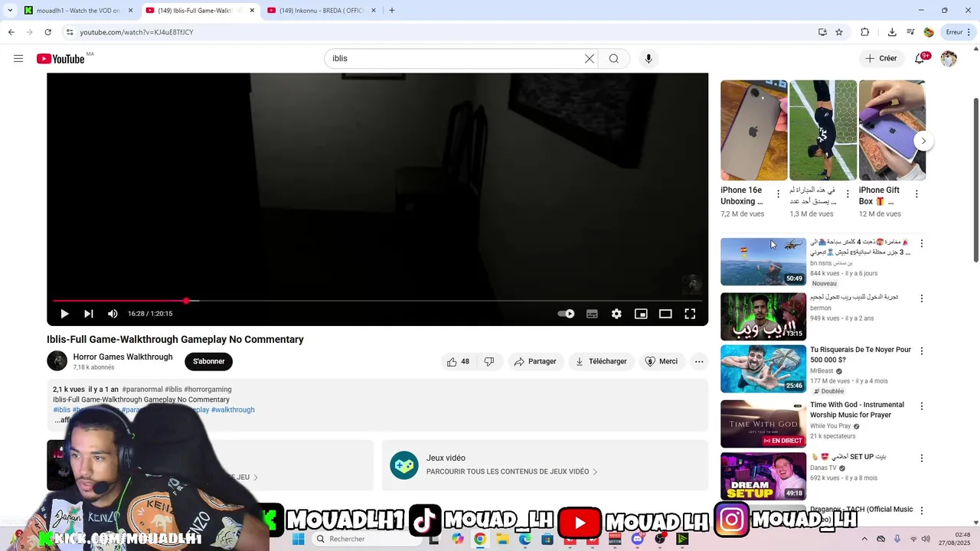Browse all video game content link
This screenshot has width=980, height=551.
click(511, 472)
